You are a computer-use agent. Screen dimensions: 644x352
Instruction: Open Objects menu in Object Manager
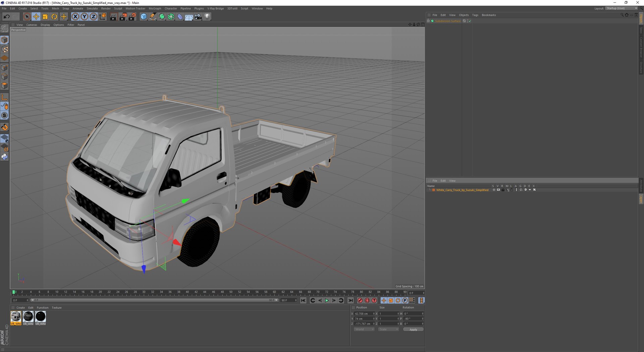[464, 15]
